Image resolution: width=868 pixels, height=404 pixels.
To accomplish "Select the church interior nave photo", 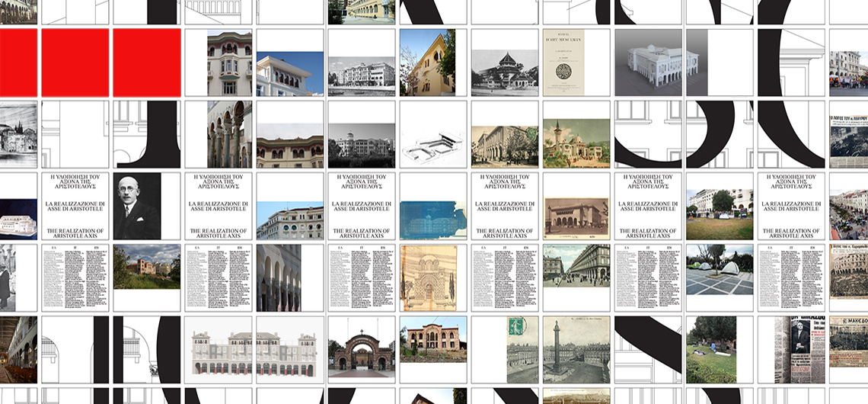I will [x=19, y=350].
